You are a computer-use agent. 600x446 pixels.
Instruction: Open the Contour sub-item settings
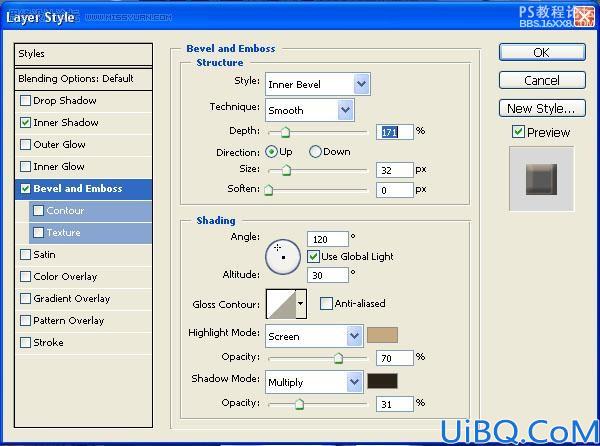[x=90, y=210]
